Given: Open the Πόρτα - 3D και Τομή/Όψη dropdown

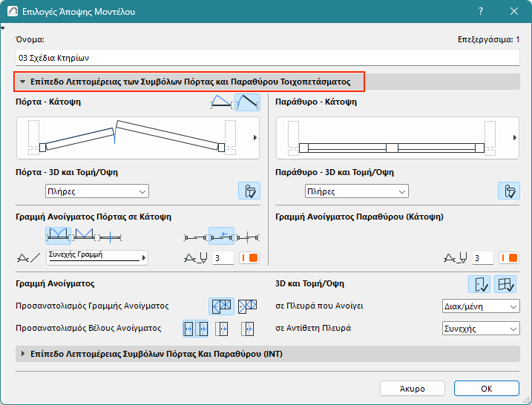Looking at the screenshot, I should (97, 191).
